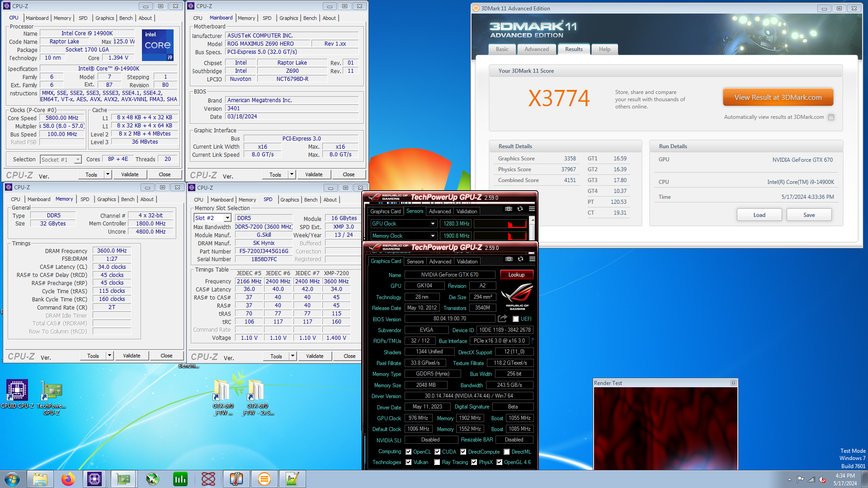Toggle the Ray Tracing checkbox in GPU-Z
The width and height of the screenshot is (868, 488).
click(x=437, y=462)
